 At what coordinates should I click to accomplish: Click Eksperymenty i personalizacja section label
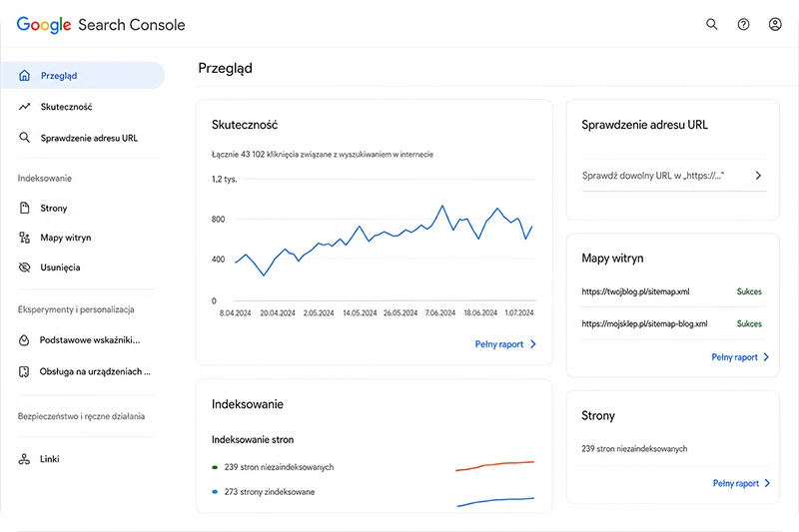click(76, 309)
